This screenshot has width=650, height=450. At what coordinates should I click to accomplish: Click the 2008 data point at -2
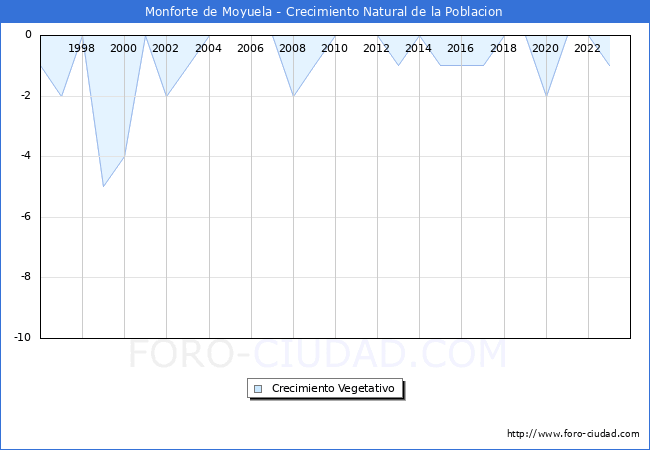tap(293, 96)
